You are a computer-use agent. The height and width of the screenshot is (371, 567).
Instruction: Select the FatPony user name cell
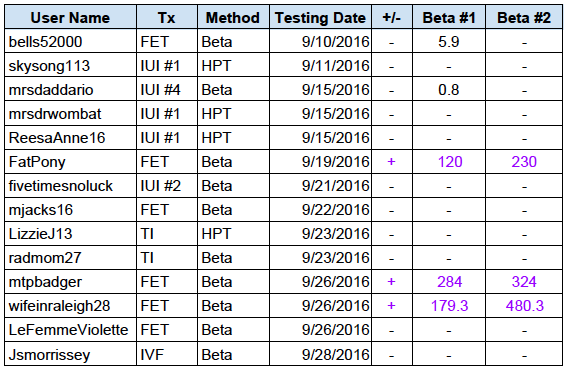pyautogui.click(x=71, y=162)
